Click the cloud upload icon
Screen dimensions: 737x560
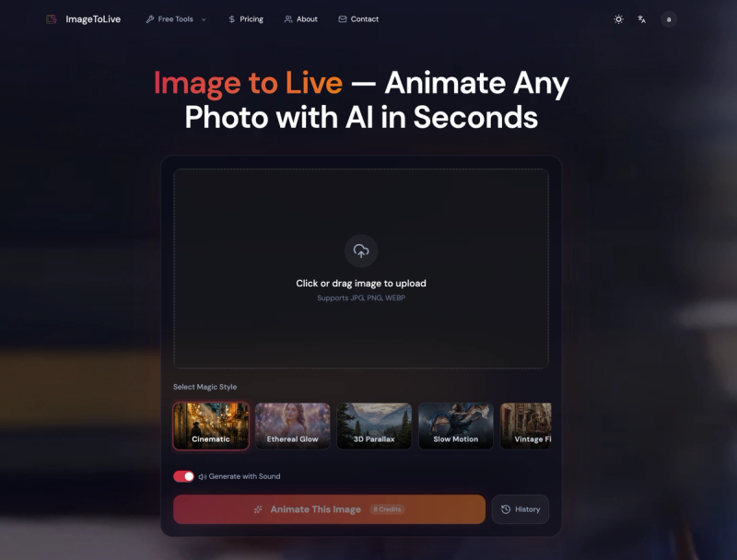360,251
